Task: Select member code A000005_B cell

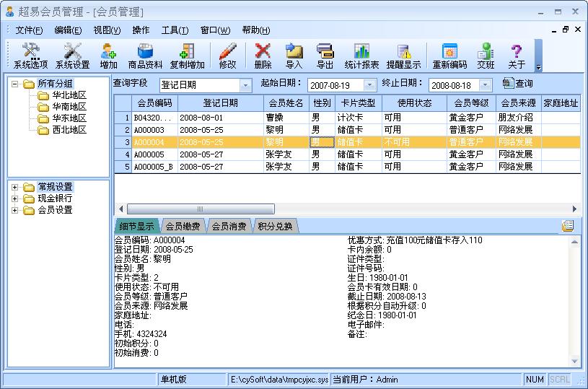Action: [x=154, y=167]
